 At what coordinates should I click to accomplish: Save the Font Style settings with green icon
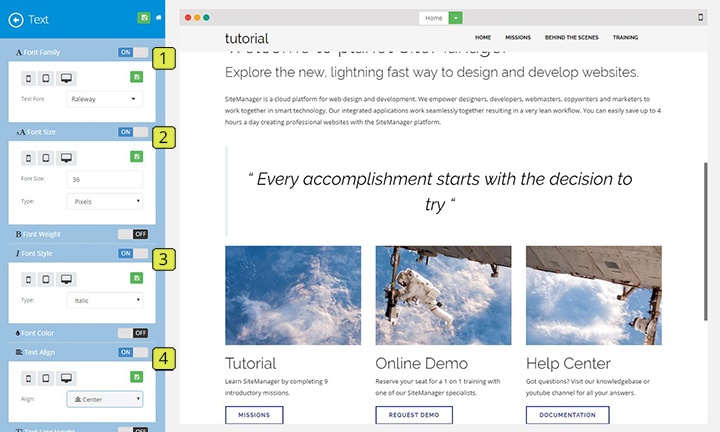[136, 278]
